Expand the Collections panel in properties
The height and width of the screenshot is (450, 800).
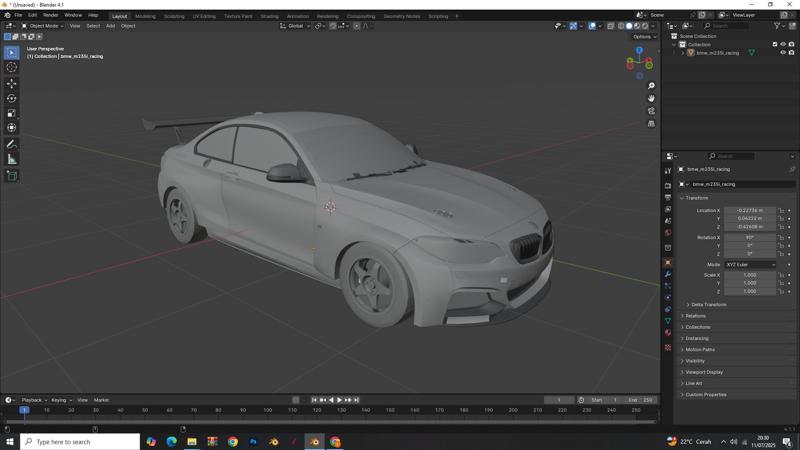point(695,327)
